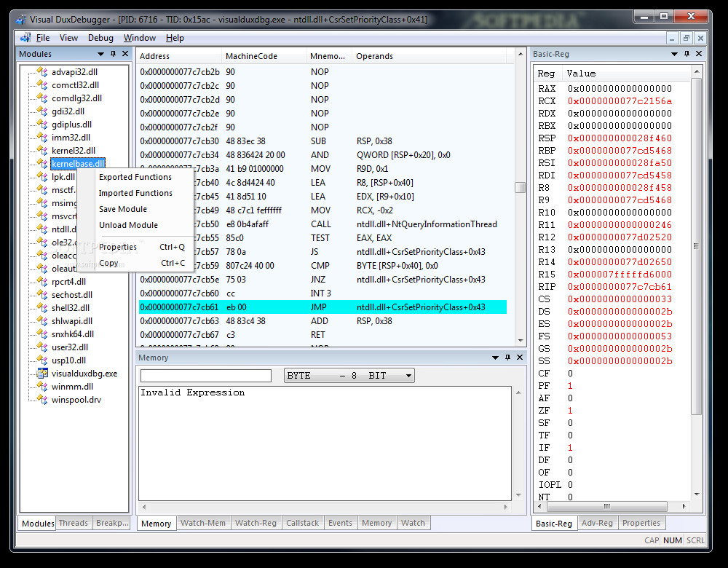Open the Basic-Reg panel dropdown arrow
Screen dimensions: 728x568
pyautogui.click(x=675, y=54)
